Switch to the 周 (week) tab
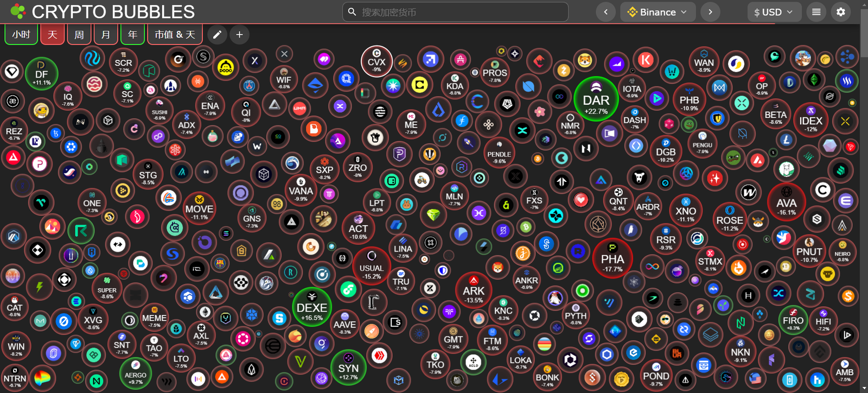 [x=79, y=34]
